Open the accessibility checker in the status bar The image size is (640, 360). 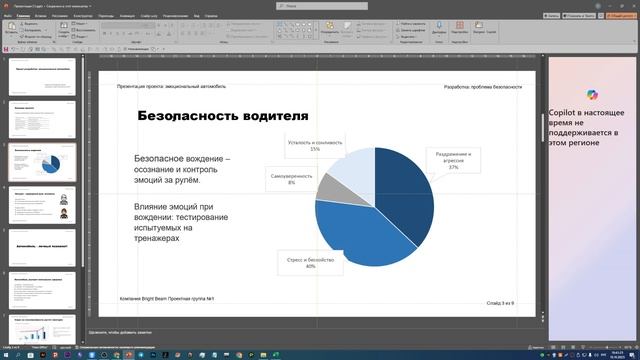tap(116, 347)
